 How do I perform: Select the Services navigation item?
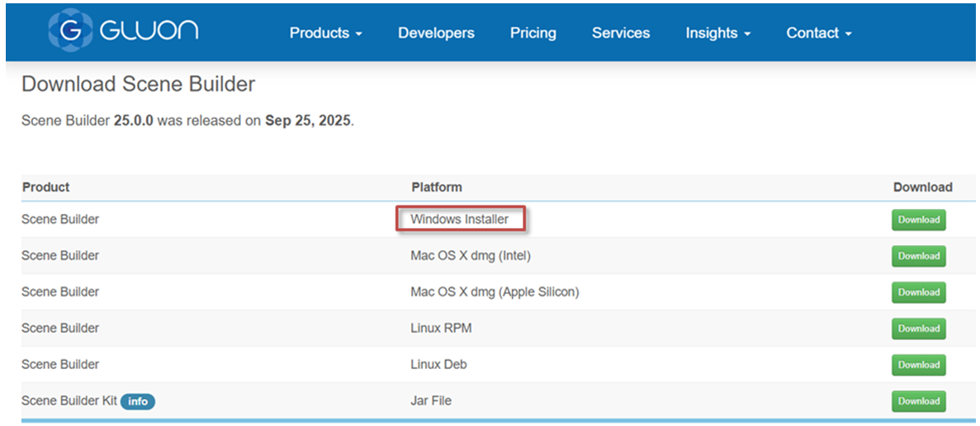[x=621, y=33]
